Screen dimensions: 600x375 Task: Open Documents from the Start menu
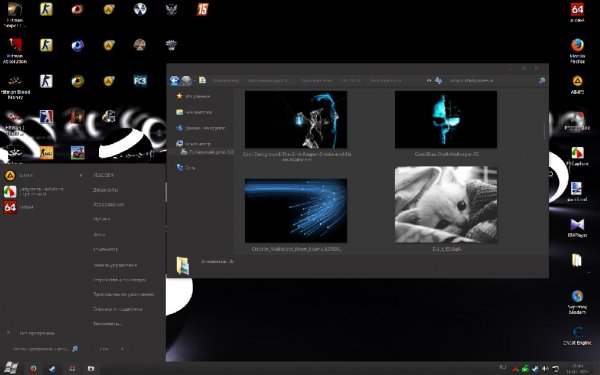pyautogui.click(x=106, y=190)
